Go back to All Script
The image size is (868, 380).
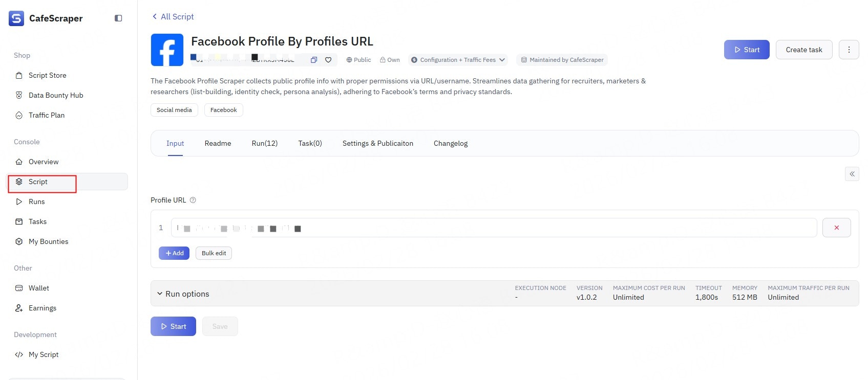coord(173,16)
